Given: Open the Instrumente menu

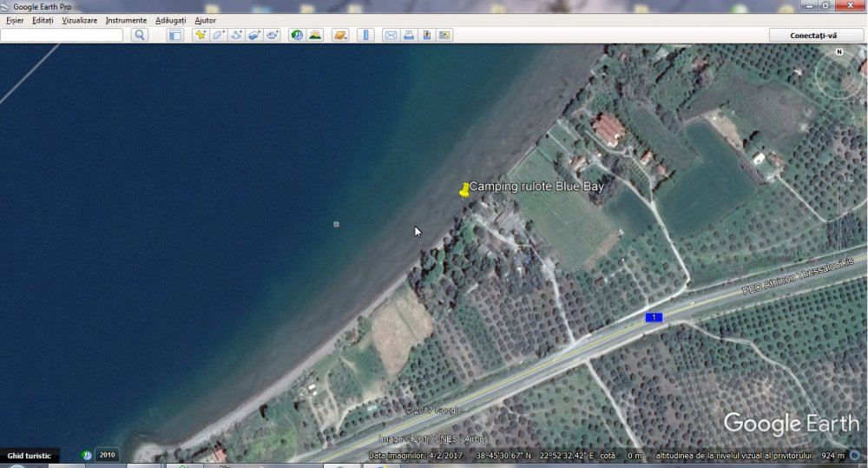Looking at the screenshot, I should point(126,20).
